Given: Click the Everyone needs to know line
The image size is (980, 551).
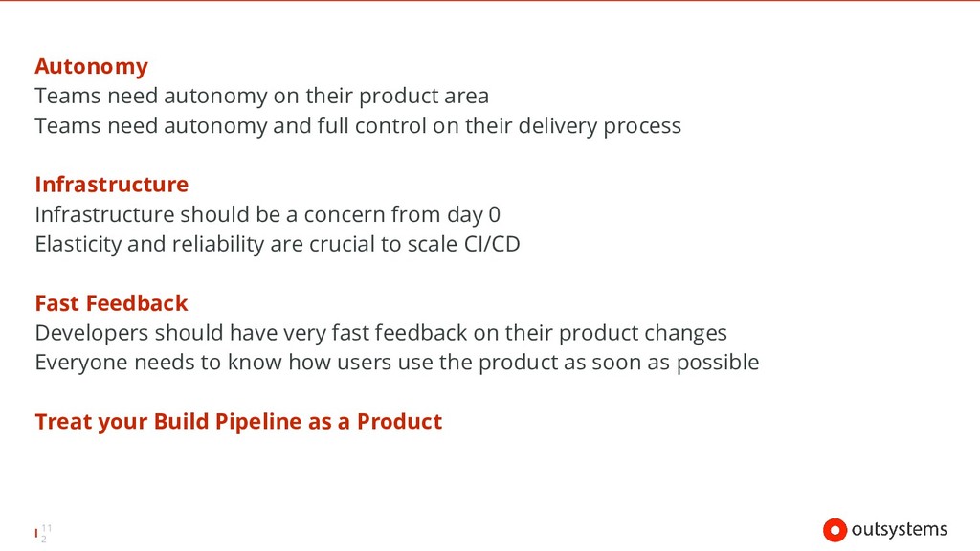Looking at the screenshot, I should pyautogui.click(x=397, y=363).
